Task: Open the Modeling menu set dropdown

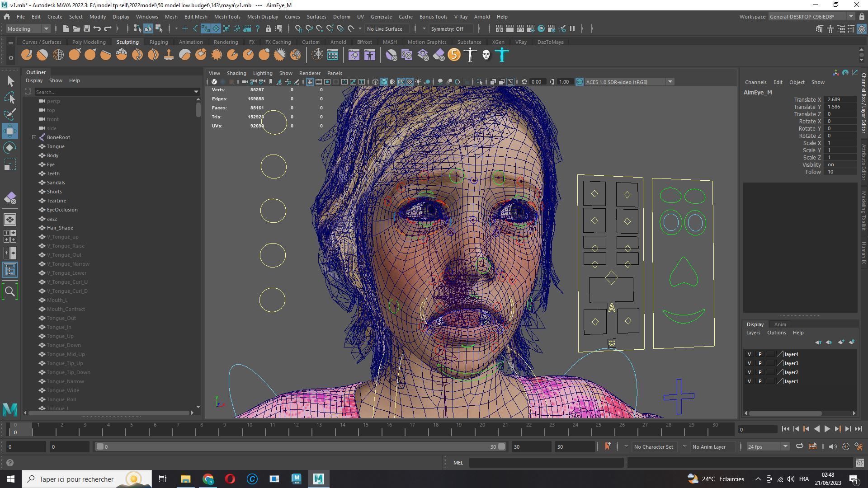Action: 28,29
